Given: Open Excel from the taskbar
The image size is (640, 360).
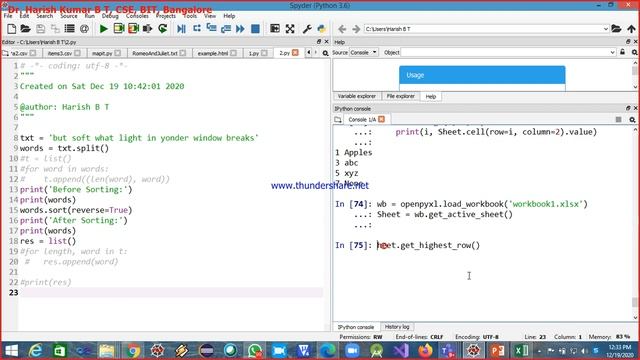Looking at the screenshot, I should point(522,351).
